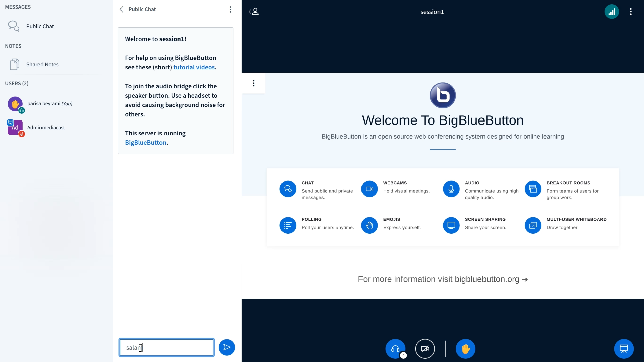
Task: Open the BigBlueButton link in welcome message
Action: point(145,143)
